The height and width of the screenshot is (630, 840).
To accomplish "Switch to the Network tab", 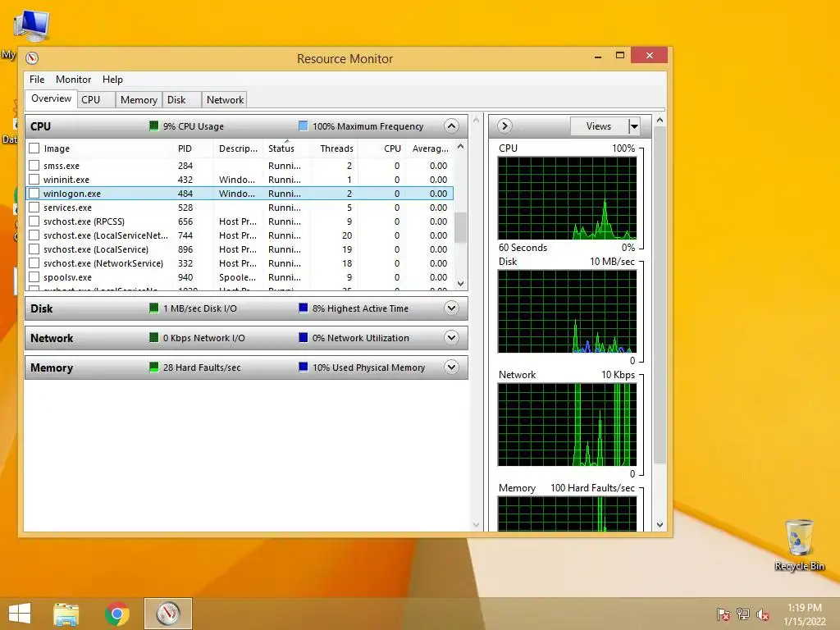I will click(225, 99).
